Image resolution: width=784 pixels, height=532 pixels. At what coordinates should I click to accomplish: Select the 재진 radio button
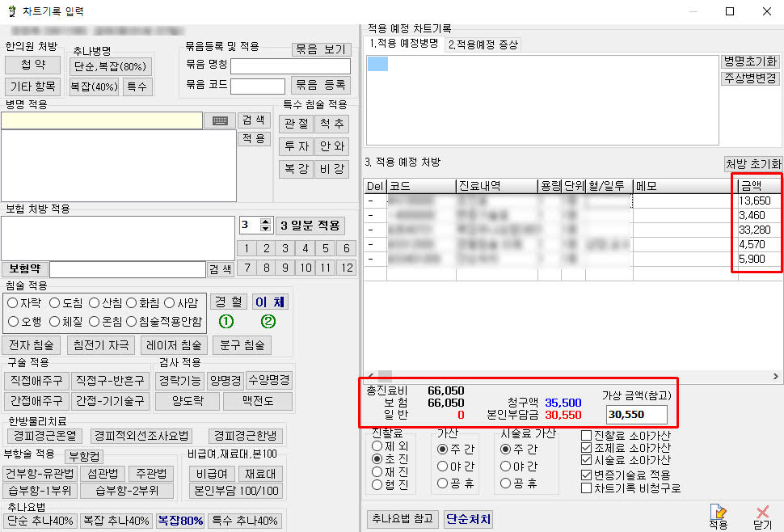(377, 471)
